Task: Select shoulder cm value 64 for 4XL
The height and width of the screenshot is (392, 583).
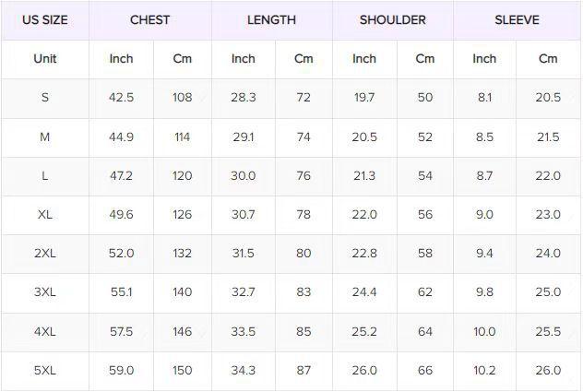Action: [x=424, y=331]
